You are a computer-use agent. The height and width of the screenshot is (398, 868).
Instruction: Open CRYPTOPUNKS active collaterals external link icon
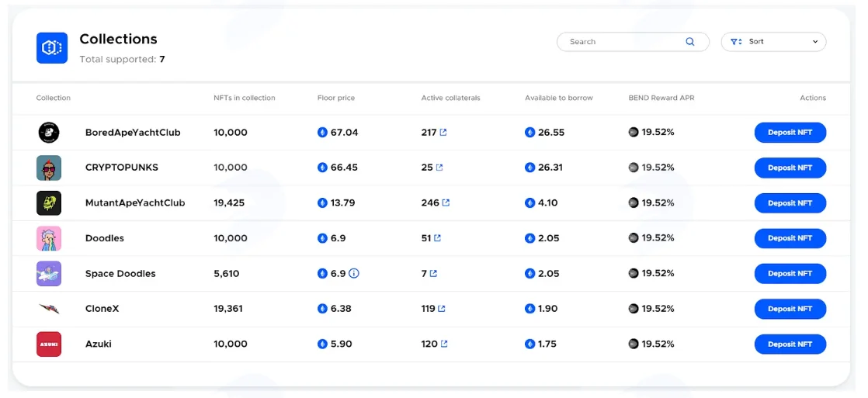coord(439,167)
